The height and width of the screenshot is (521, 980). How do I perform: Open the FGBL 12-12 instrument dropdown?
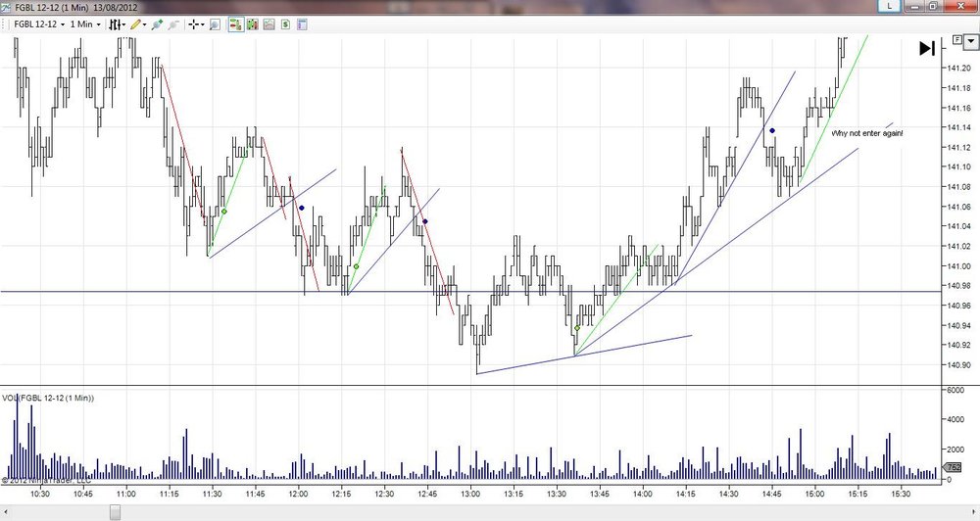(39, 24)
